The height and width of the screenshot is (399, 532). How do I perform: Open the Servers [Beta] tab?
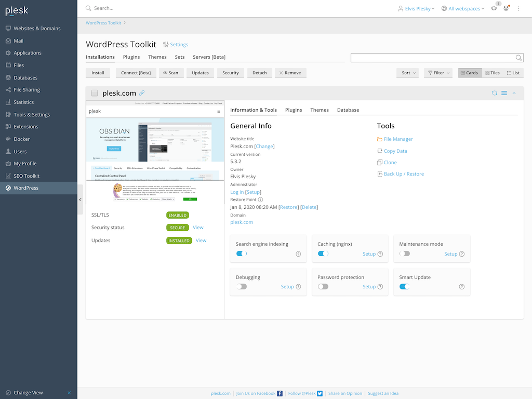coord(208,57)
